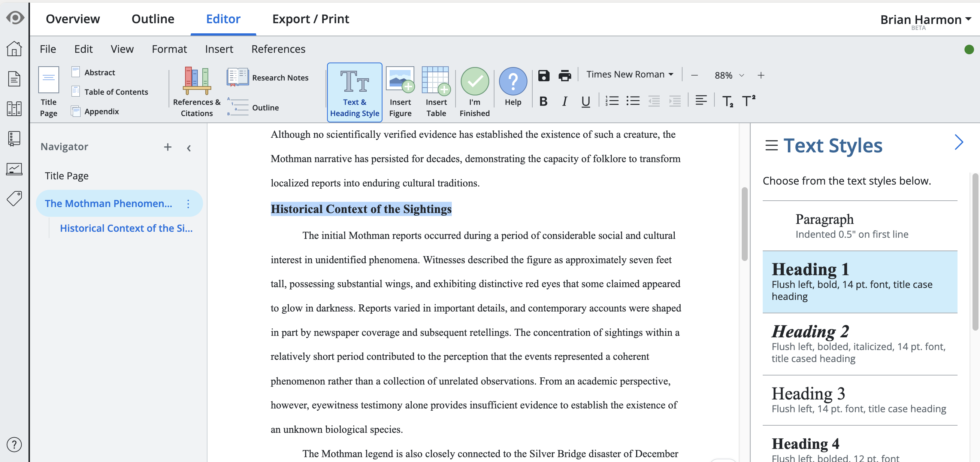
Task: Open the Text Styles hamburger menu
Action: coord(771,145)
